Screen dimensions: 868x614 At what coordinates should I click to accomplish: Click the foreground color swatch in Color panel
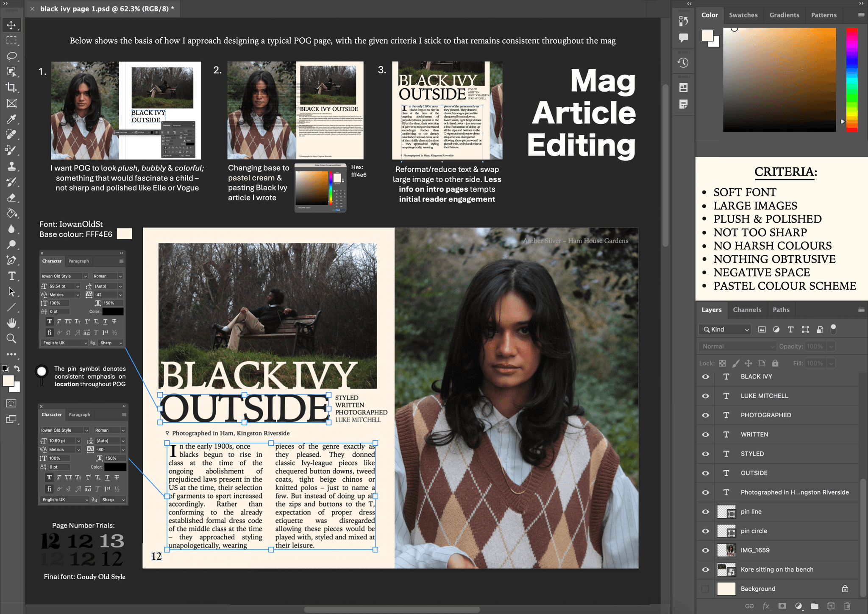click(x=707, y=36)
